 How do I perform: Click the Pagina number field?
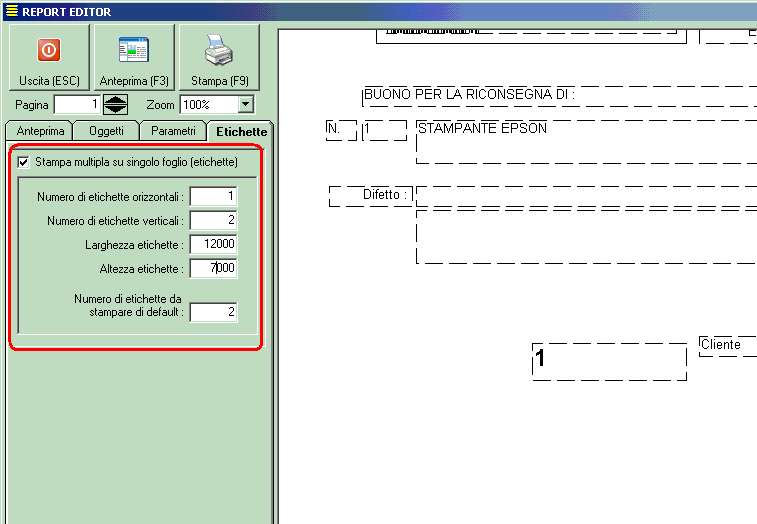pyautogui.click(x=77, y=104)
